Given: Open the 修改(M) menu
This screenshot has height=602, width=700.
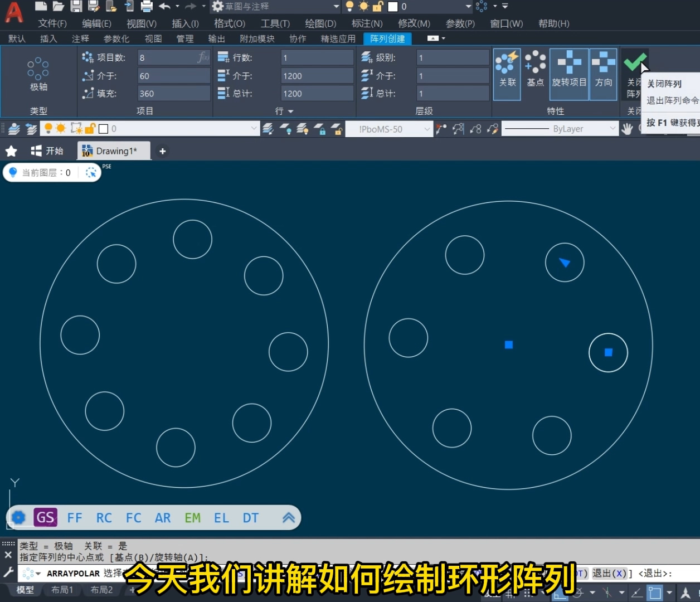Looking at the screenshot, I should 414,23.
